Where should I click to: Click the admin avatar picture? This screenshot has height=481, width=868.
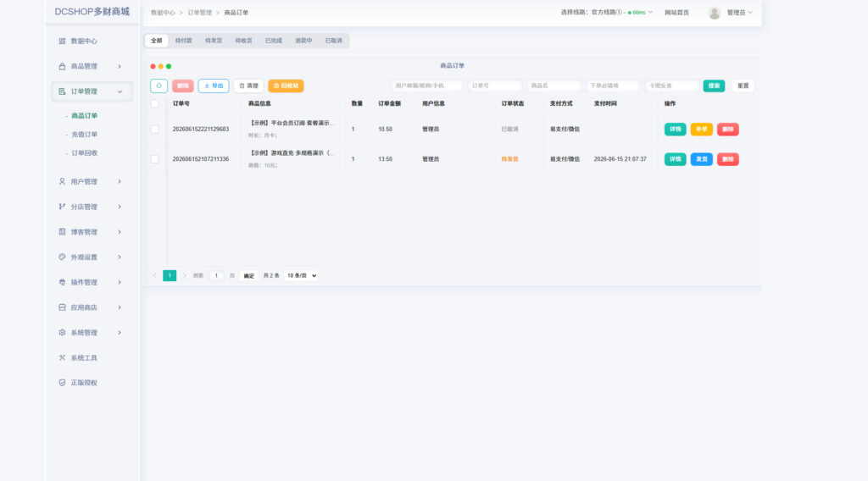click(714, 13)
